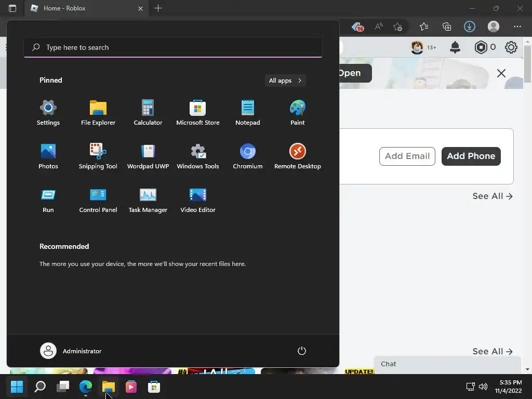Launch Chromium browser
The height and width of the screenshot is (399, 532).
click(x=248, y=156)
